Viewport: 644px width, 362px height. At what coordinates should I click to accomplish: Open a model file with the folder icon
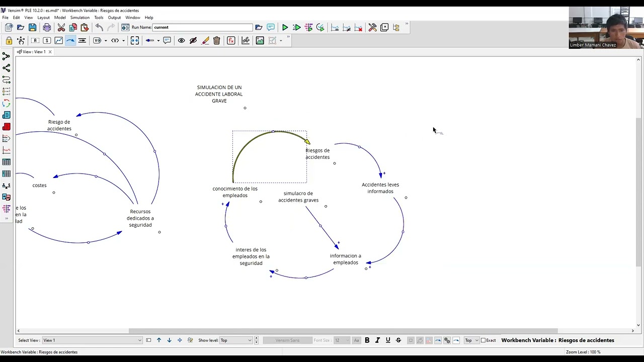coord(21,27)
